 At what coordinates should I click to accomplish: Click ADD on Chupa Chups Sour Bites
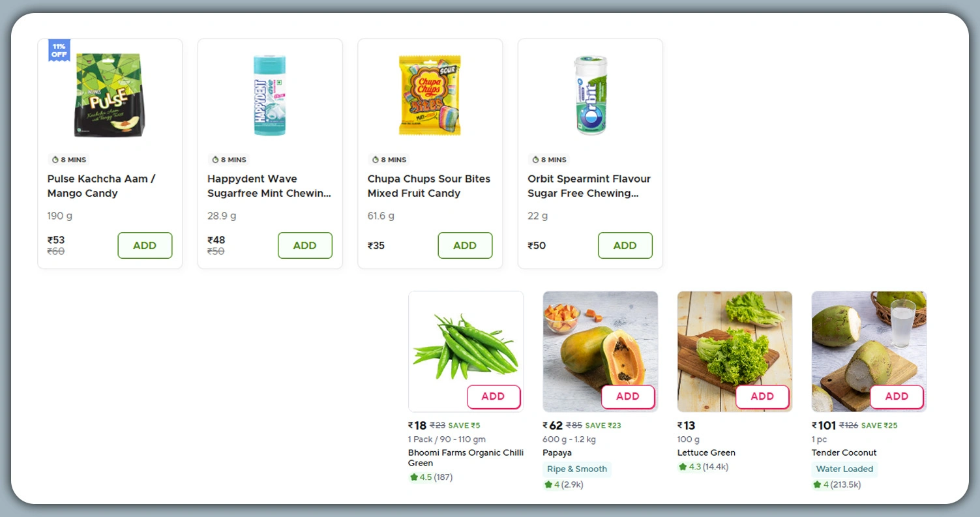tap(465, 245)
